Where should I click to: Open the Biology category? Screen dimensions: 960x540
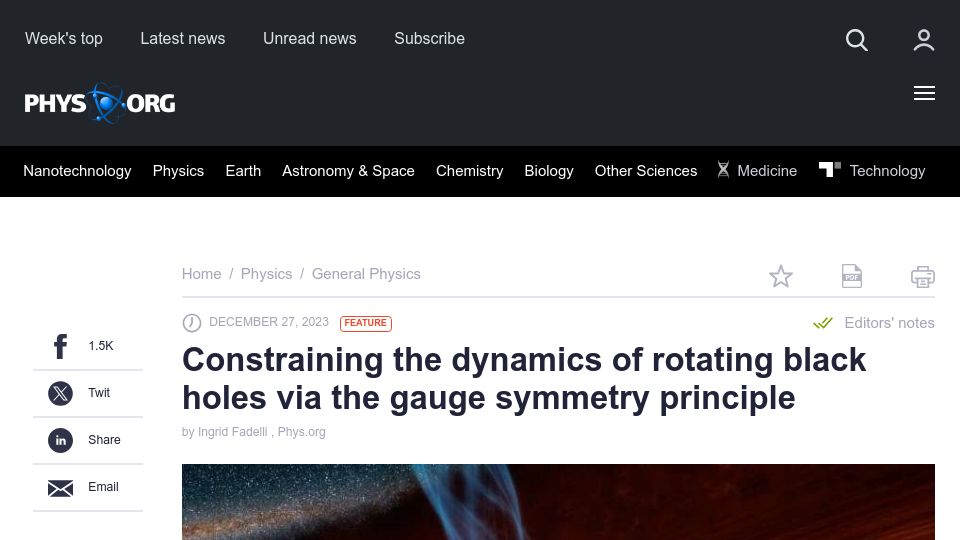(x=549, y=171)
